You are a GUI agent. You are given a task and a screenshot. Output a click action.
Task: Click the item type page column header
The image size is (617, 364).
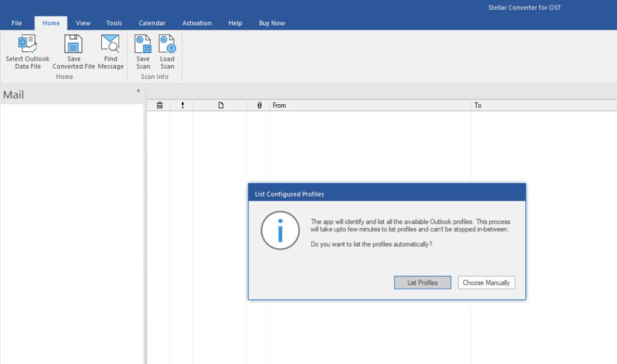221,105
